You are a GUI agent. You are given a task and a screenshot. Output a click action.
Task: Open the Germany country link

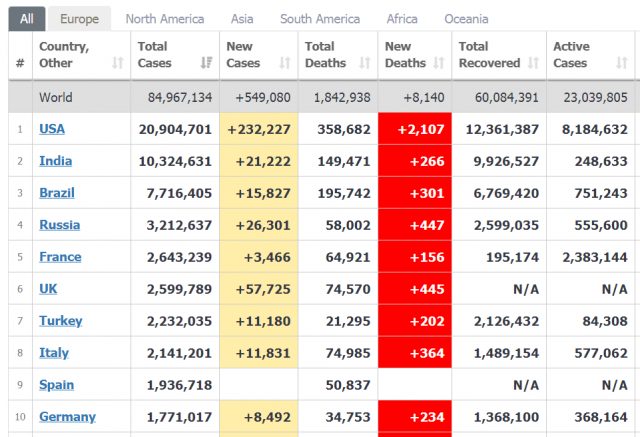coord(67,417)
